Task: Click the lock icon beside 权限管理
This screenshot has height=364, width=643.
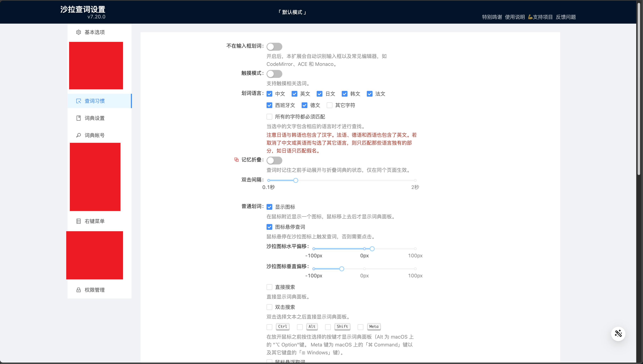Action: (x=79, y=290)
